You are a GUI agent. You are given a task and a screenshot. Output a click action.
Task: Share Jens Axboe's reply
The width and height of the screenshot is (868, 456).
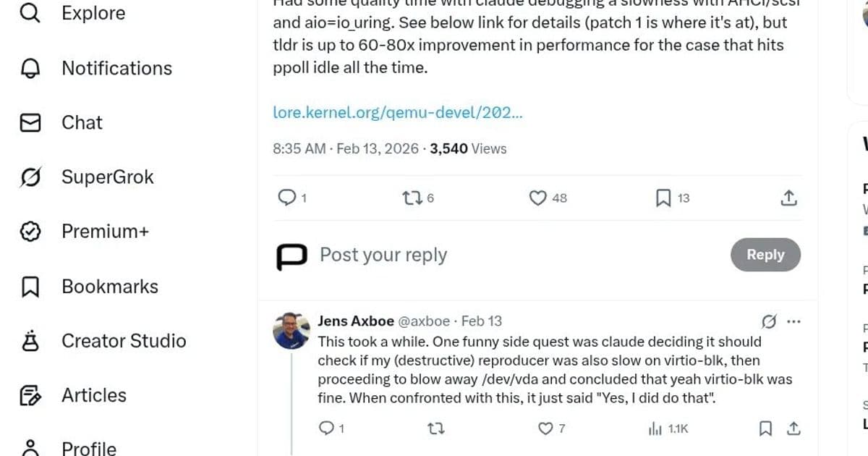[793, 428]
